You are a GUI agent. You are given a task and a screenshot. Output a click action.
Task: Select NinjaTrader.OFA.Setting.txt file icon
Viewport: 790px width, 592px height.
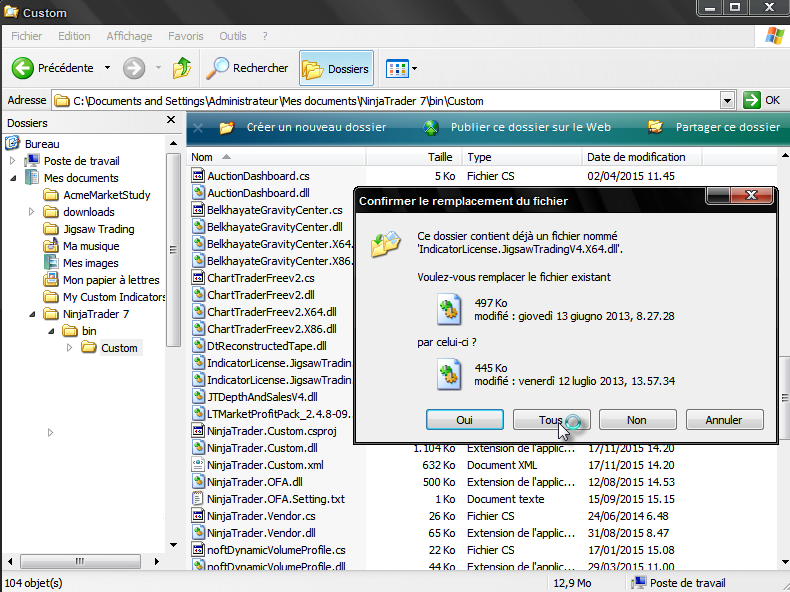click(198, 499)
